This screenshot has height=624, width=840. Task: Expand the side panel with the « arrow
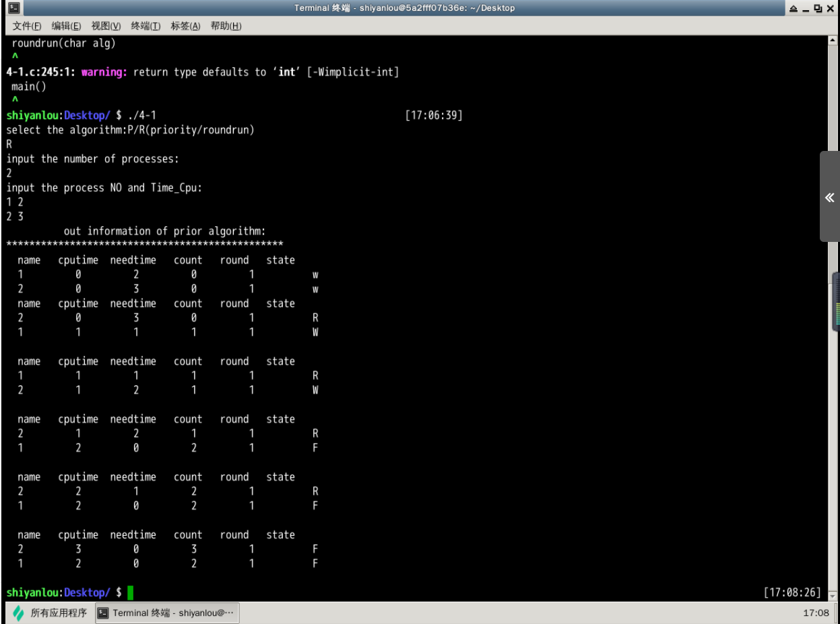(x=829, y=197)
